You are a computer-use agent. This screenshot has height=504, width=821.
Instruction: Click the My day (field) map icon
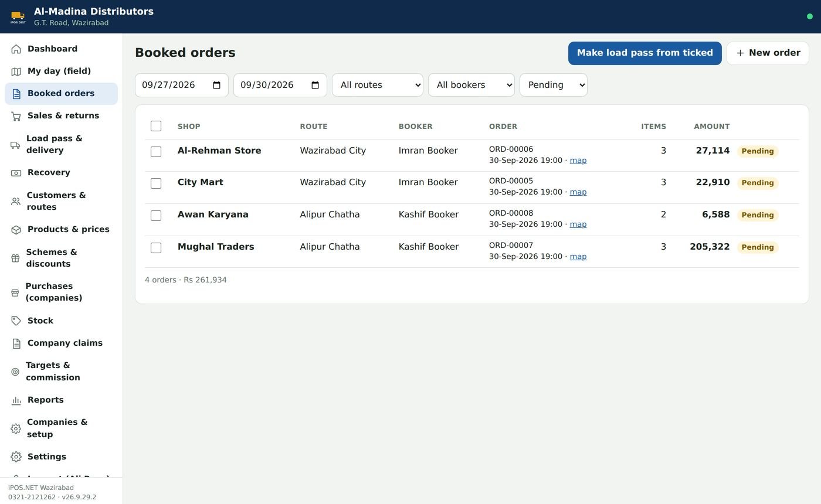tap(16, 71)
